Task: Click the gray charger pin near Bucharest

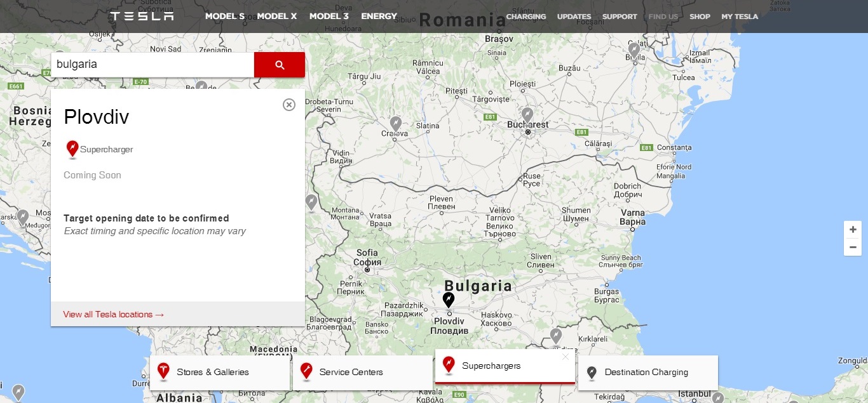Action: click(x=527, y=115)
